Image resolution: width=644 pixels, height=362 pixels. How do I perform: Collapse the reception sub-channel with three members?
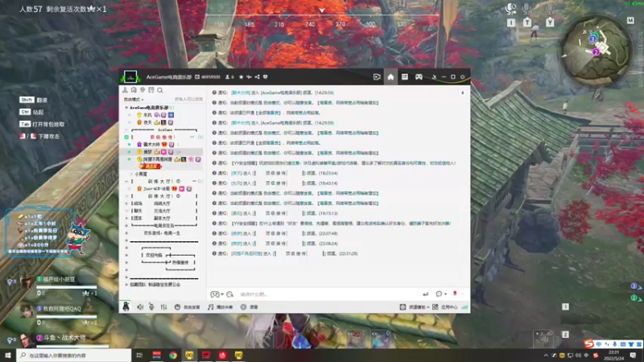tap(126, 137)
